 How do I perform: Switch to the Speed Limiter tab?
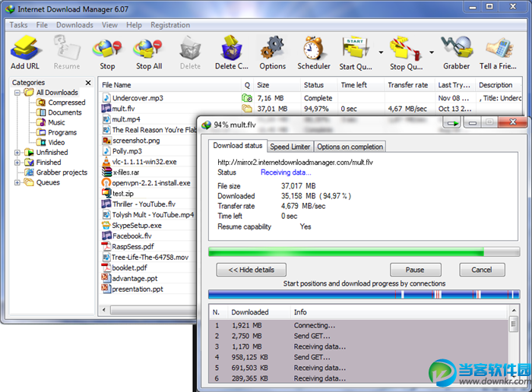[290, 147]
